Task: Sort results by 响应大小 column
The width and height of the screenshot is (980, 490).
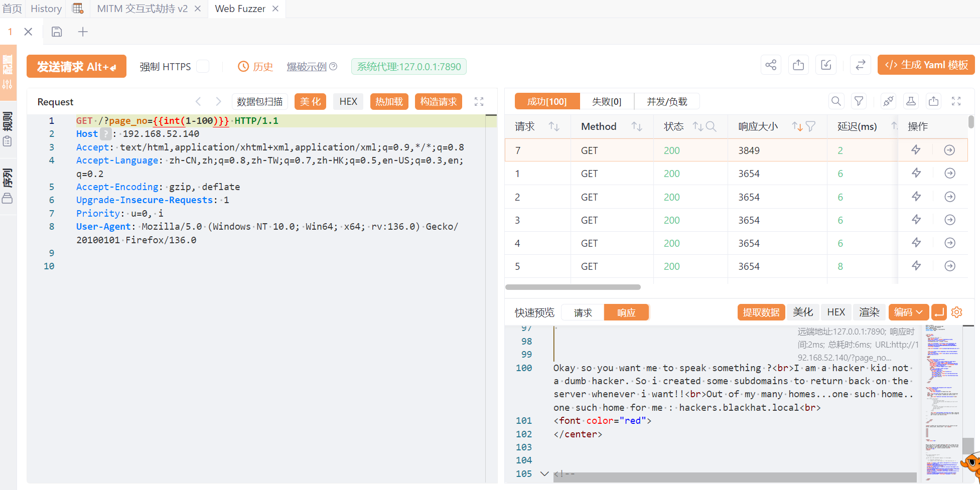Action: [x=797, y=126]
